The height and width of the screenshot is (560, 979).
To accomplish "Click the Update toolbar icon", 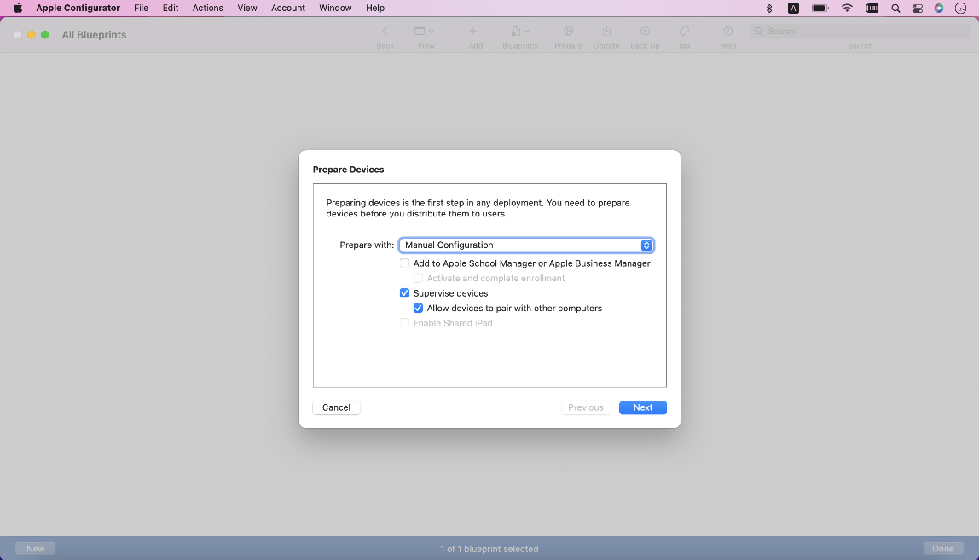I will tap(605, 32).
